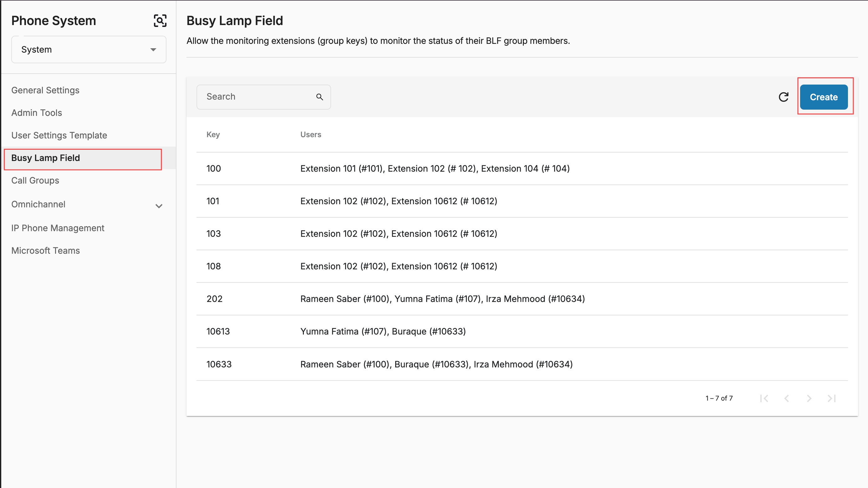
Task: Select the row with key 202
Action: pyautogui.click(x=522, y=299)
